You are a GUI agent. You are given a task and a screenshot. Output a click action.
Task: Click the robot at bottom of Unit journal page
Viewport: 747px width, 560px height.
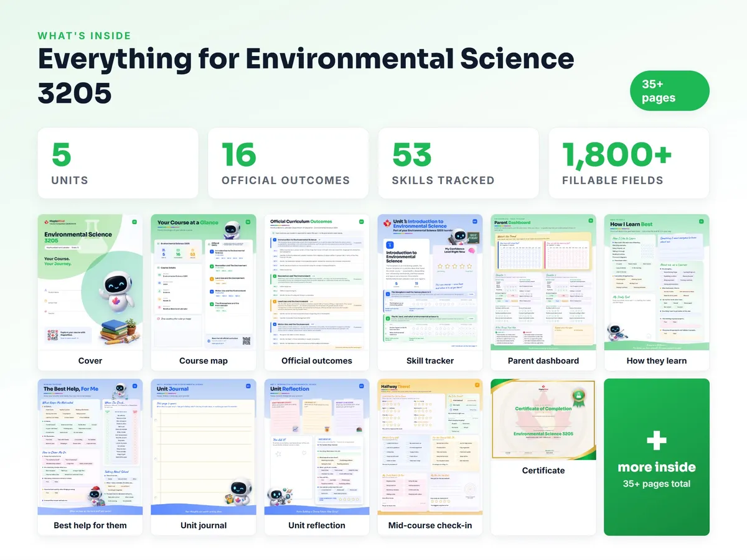[239, 492]
